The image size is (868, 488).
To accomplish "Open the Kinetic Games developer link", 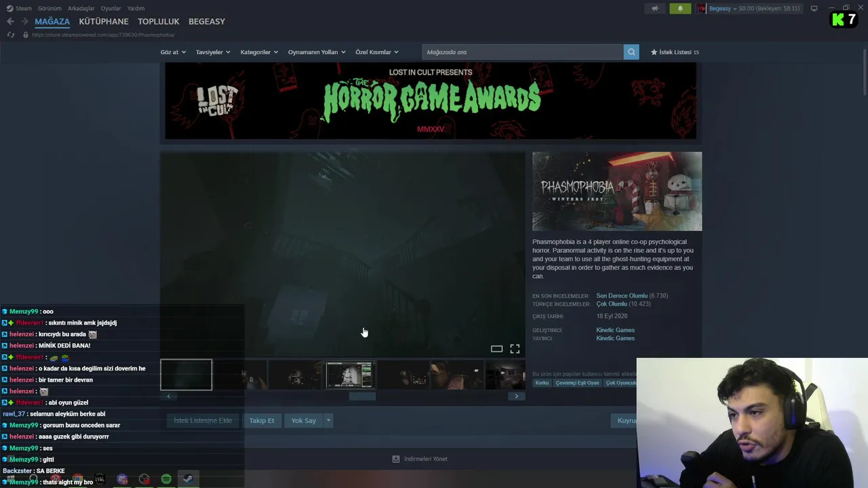I will [x=616, y=330].
